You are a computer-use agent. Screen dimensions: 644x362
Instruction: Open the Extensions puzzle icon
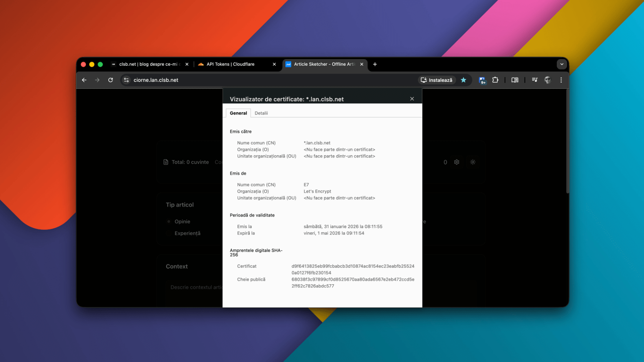(x=495, y=80)
